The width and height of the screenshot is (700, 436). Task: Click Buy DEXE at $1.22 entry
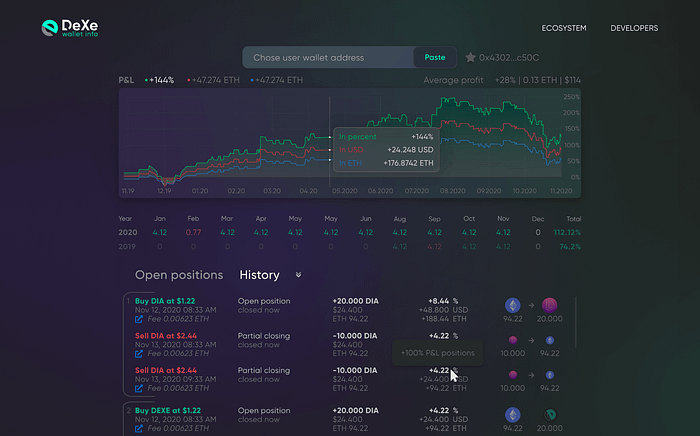[x=168, y=411]
